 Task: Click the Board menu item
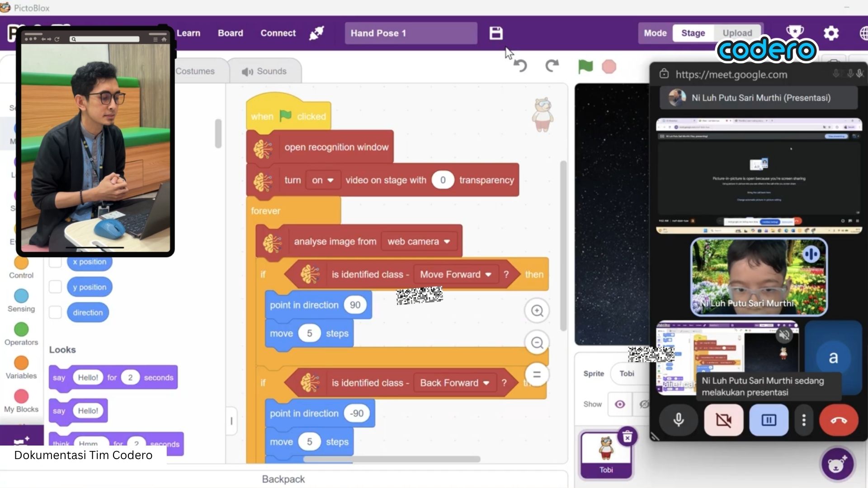(230, 33)
